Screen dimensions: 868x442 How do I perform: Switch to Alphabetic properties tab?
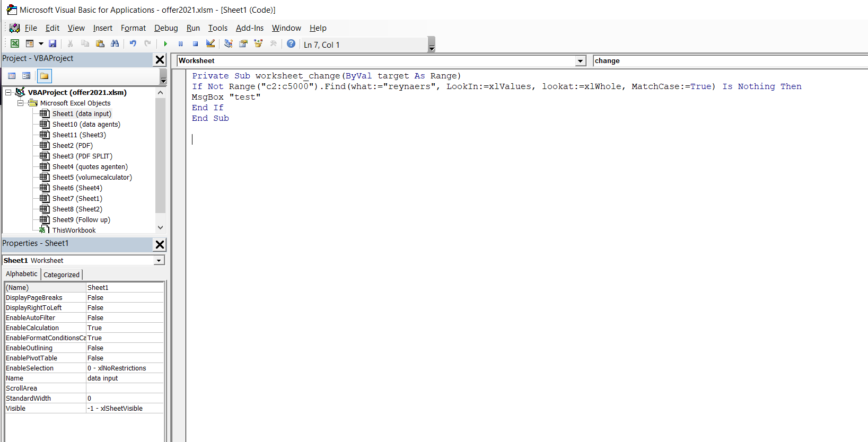[22, 274]
